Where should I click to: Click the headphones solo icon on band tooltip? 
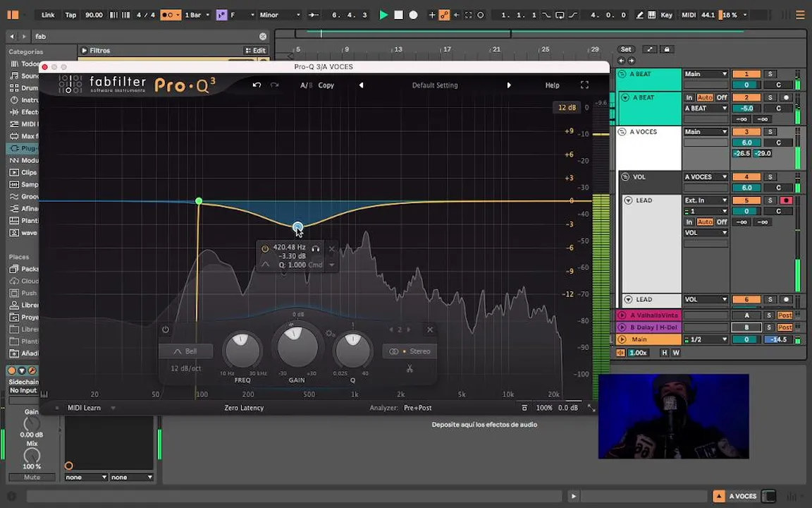tap(315, 248)
